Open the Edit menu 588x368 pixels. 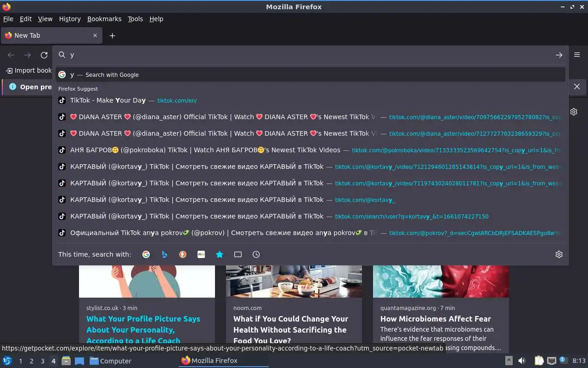(x=26, y=19)
